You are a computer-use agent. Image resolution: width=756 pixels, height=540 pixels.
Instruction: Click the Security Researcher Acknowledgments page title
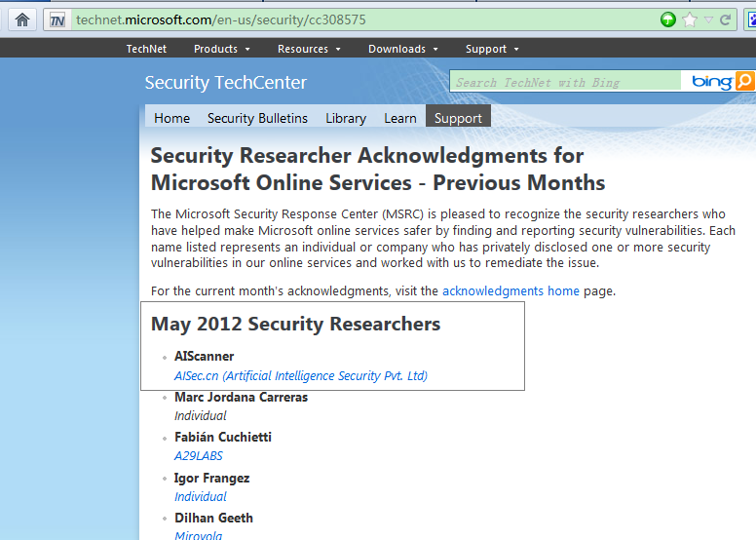378,169
